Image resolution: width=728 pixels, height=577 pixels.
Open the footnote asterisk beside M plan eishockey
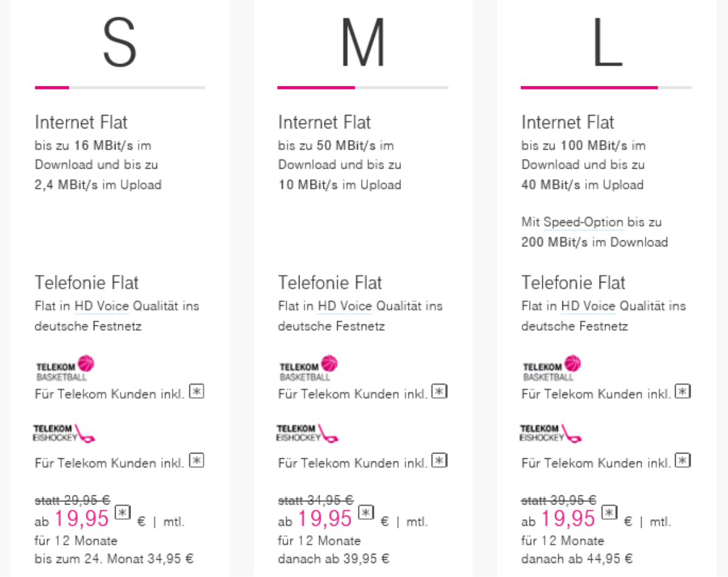pos(439,461)
